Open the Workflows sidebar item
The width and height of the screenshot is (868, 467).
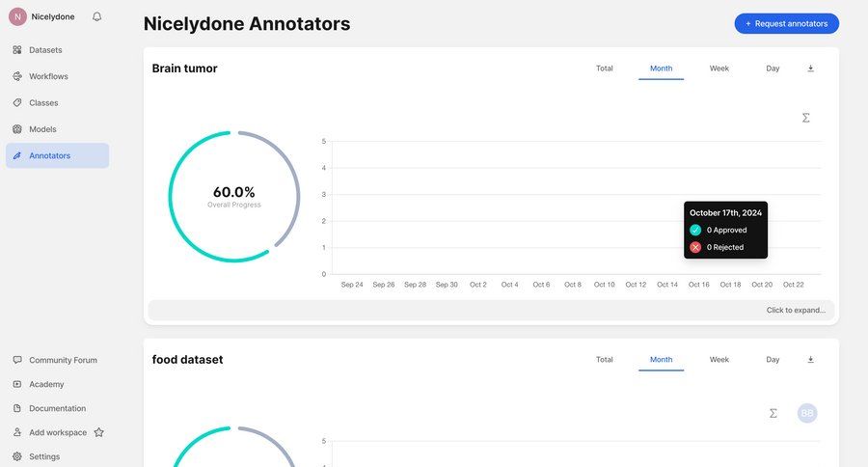pos(48,76)
